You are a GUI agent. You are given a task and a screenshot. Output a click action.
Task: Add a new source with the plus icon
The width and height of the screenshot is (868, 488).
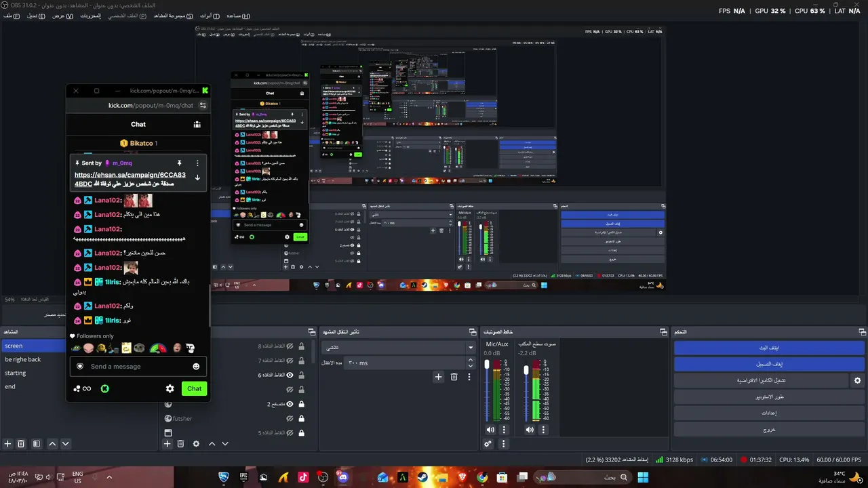167,444
